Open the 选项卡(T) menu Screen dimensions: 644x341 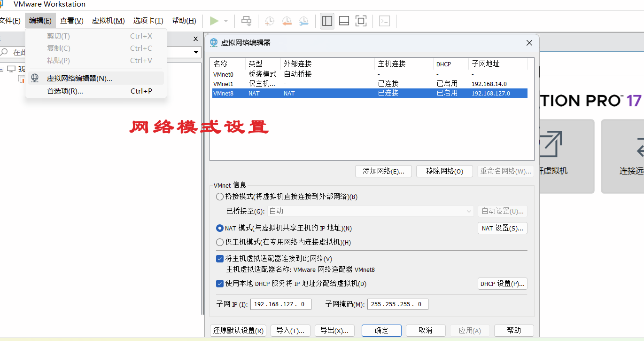pos(148,21)
